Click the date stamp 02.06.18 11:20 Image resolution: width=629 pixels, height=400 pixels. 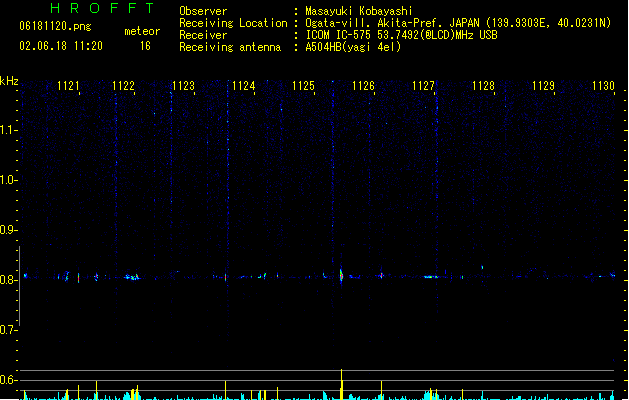[x=61, y=46]
